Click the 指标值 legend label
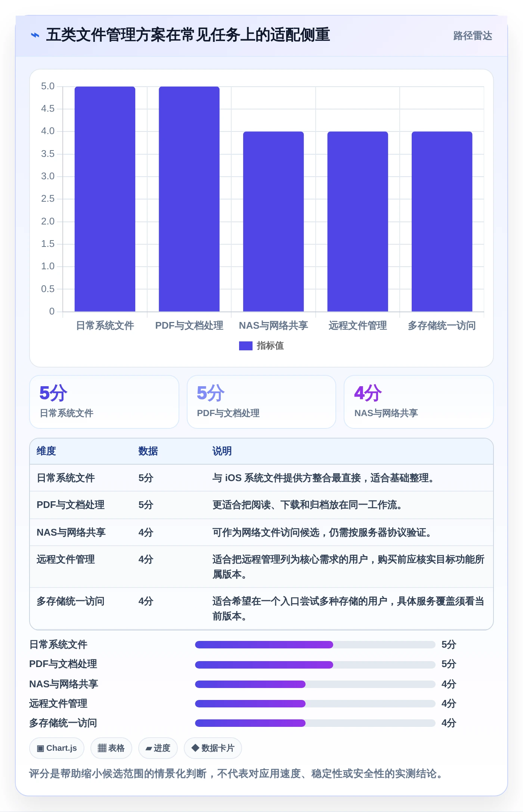This screenshot has width=523, height=812. (x=270, y=346)
